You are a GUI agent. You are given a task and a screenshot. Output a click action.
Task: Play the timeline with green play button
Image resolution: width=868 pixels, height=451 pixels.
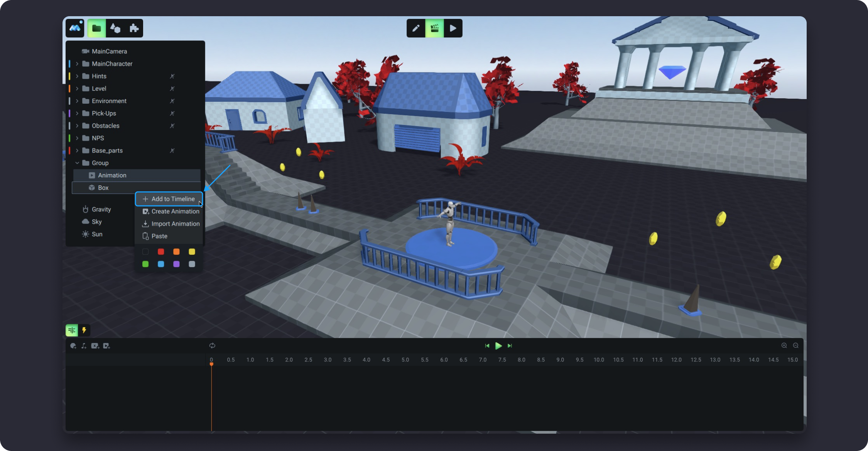(x=498, y=346)
